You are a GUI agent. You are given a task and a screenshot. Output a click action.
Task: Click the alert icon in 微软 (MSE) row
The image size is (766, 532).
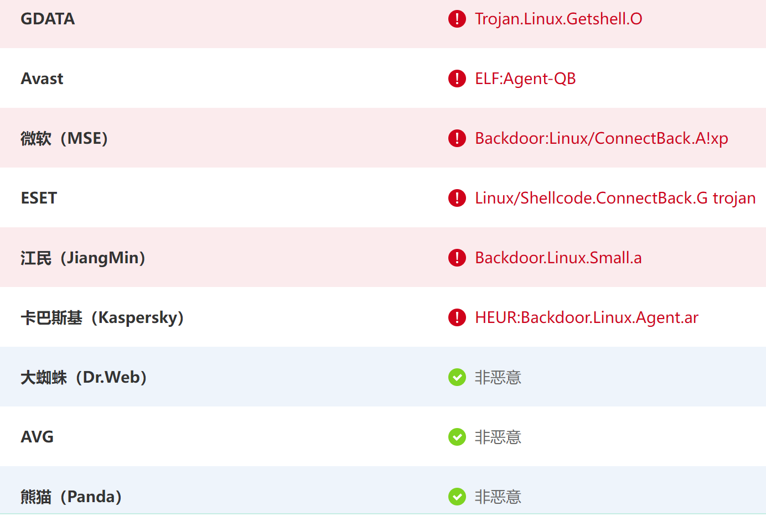point(457,138)
